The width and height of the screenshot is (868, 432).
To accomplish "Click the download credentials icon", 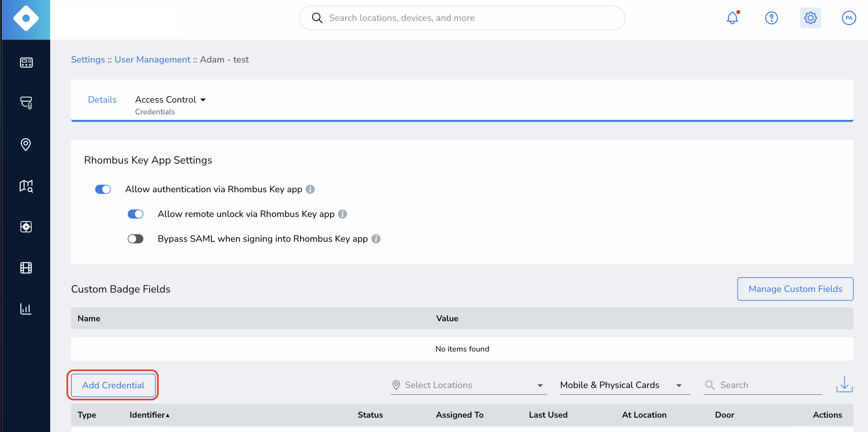I will (845, 384).
